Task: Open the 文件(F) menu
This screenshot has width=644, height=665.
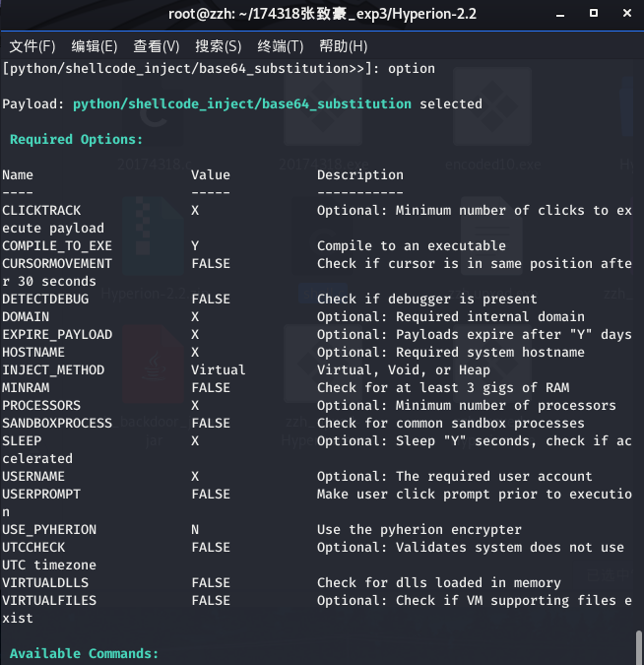Action: [32, 46]
